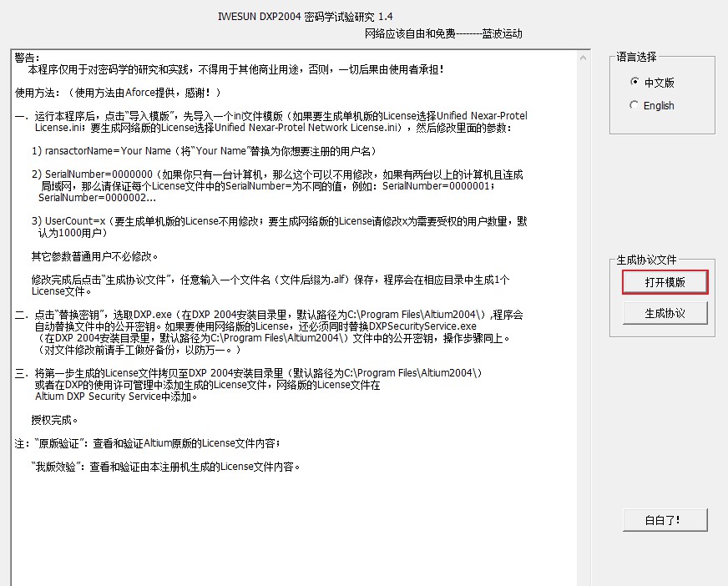Click the line starting 三. 将第一步生成的License

coord(249,373)
